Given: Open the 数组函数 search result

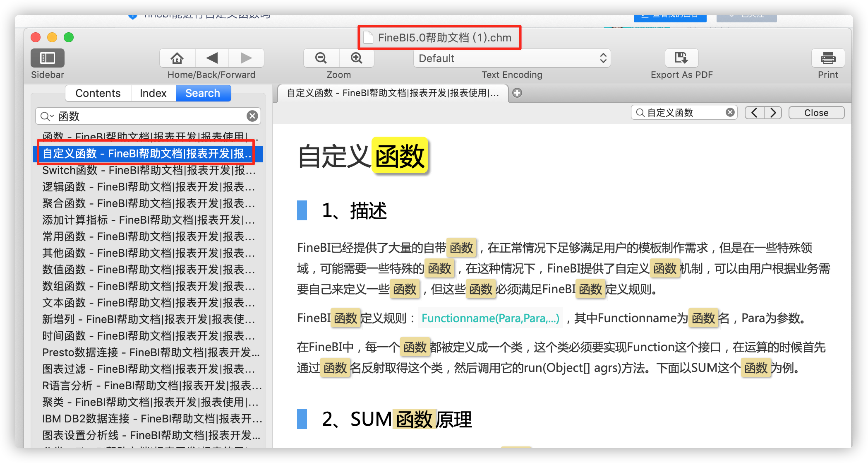Looking at the screenshot, I should (x=148, y=286).
